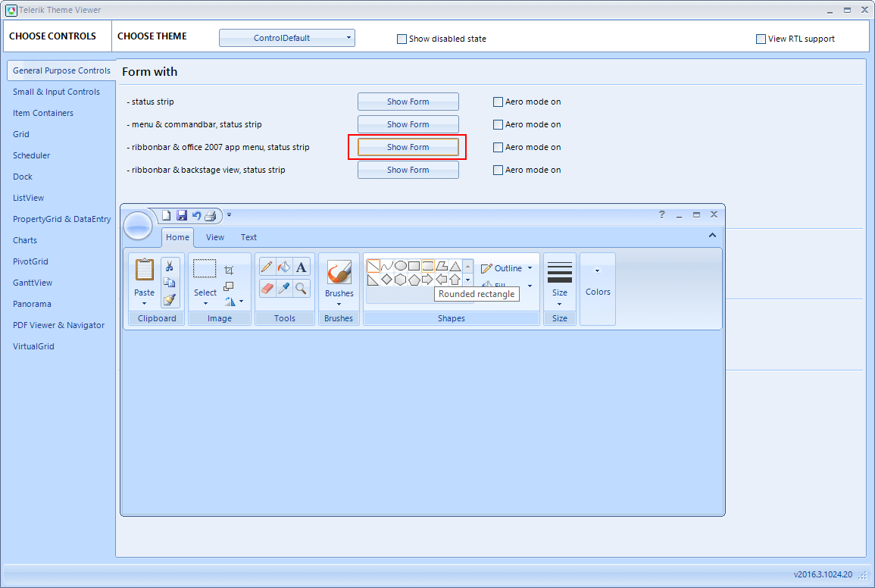
Task: Click the Format painter brush icon
Action: click(170, 299)
